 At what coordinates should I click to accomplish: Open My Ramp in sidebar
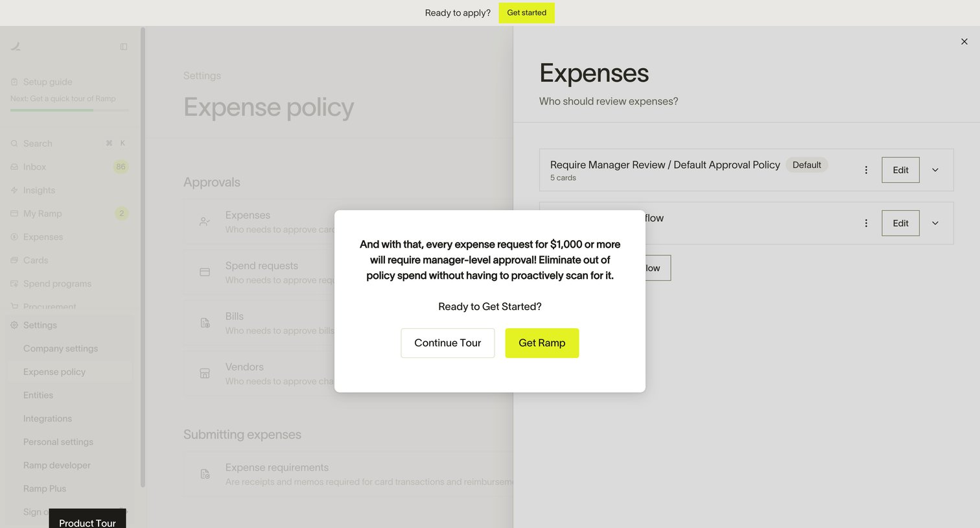[69, 213]
